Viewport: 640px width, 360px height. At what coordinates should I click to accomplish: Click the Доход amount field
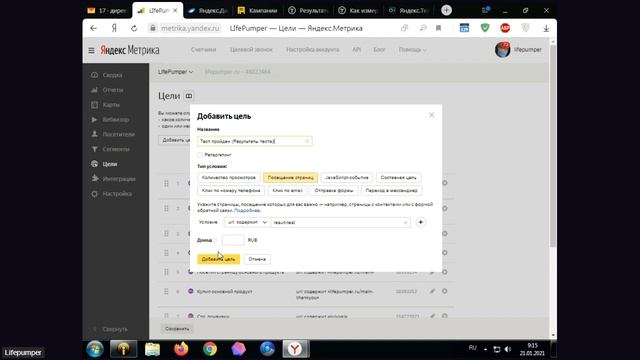[233, 240]
